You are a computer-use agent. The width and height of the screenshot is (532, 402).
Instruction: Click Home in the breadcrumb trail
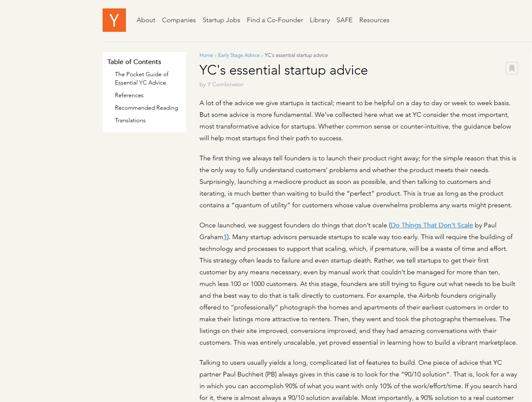click(x=206, y=55)
